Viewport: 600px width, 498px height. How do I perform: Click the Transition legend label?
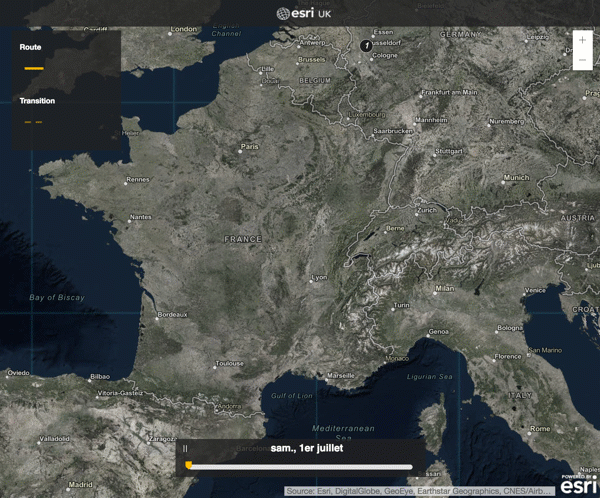(x=37, y=101)
